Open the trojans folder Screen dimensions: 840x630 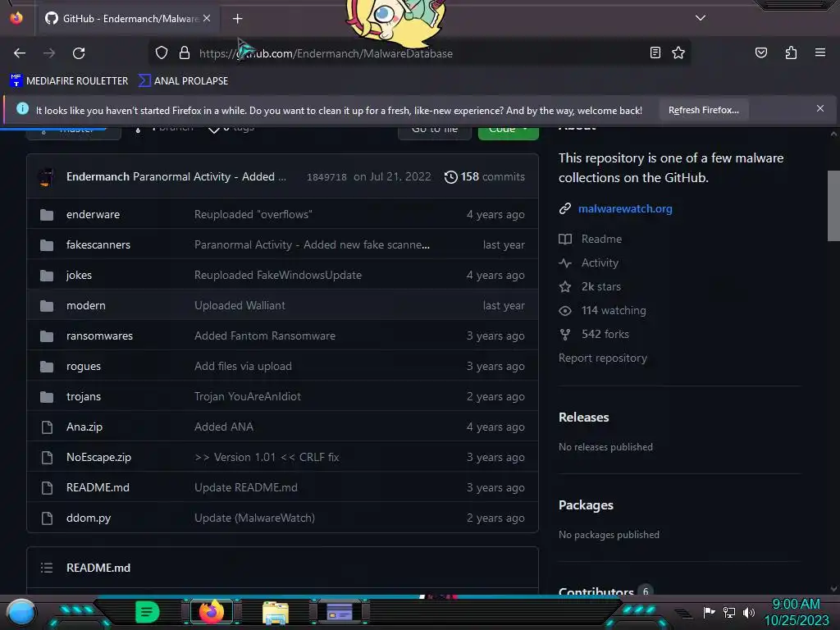pos(84,396)
